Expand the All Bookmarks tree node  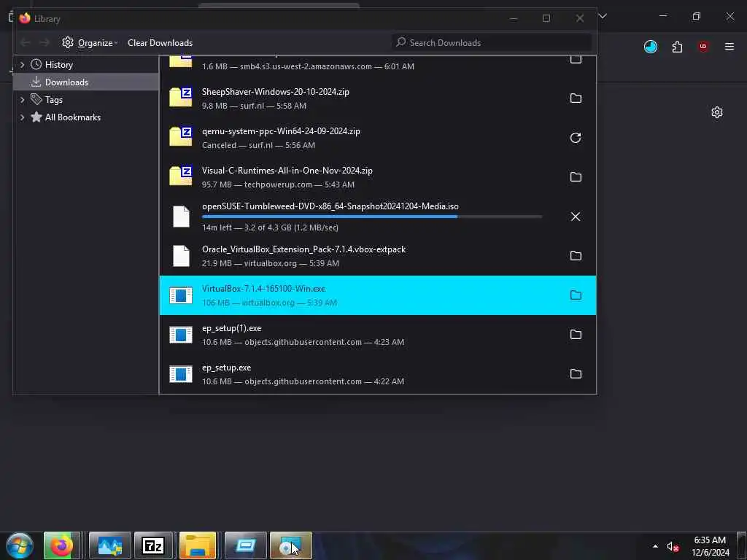(x=22, y=117)
